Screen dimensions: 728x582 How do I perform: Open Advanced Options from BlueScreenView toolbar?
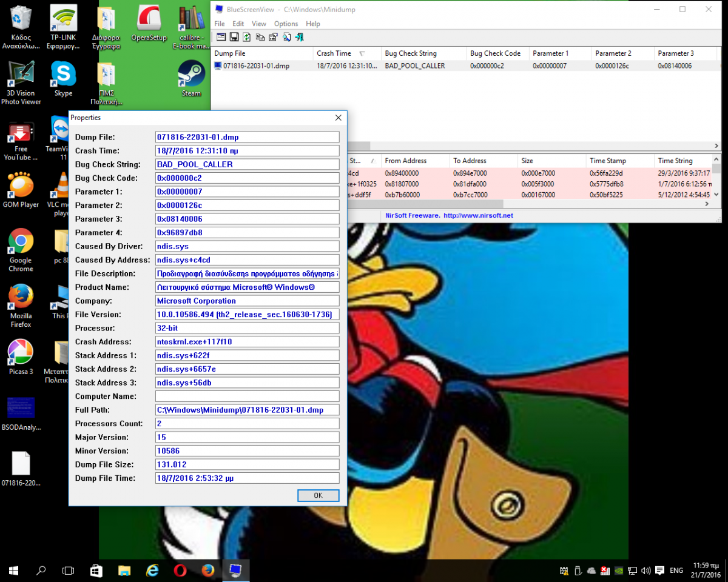click(x=221, y=37)
